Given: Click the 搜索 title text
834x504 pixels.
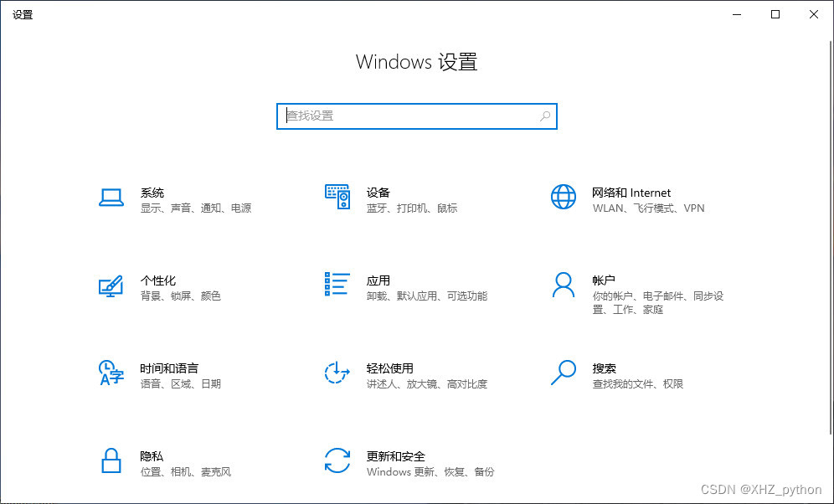Looking at the screenshot, I should point(604,368).
